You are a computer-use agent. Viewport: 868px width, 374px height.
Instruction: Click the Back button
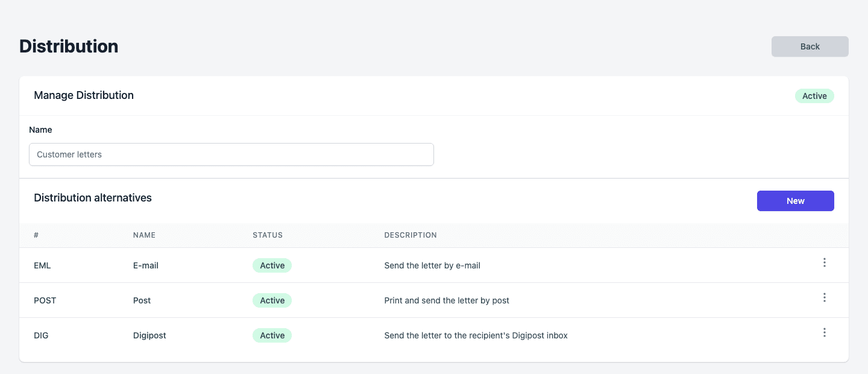[x=810, y=46]
